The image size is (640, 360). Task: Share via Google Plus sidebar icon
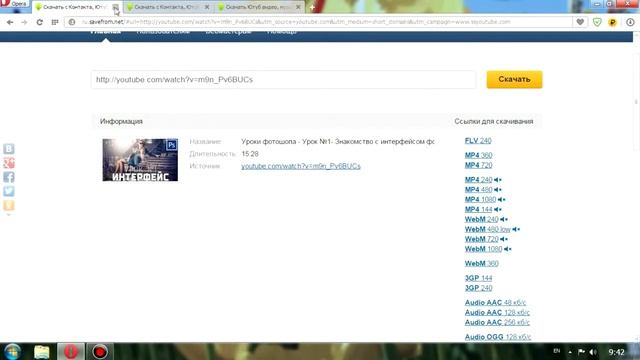pyautogui.click(x=9, y=163)
